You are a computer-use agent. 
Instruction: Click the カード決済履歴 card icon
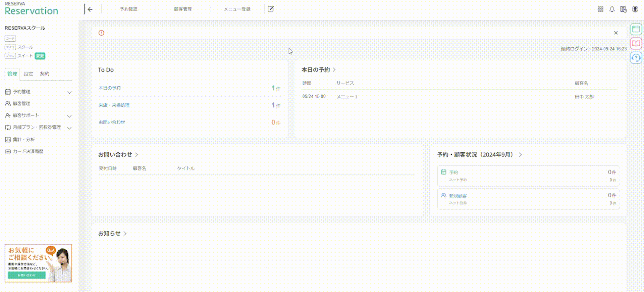point(8,152)
